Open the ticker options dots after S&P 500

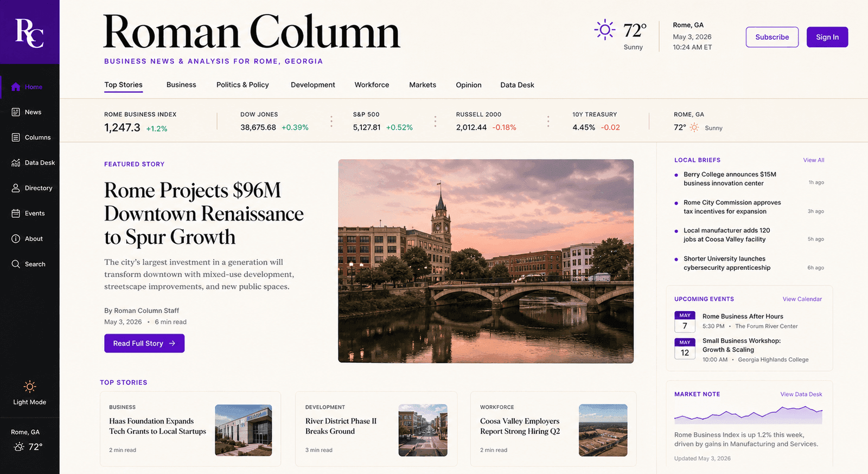(x=435, y=121)
